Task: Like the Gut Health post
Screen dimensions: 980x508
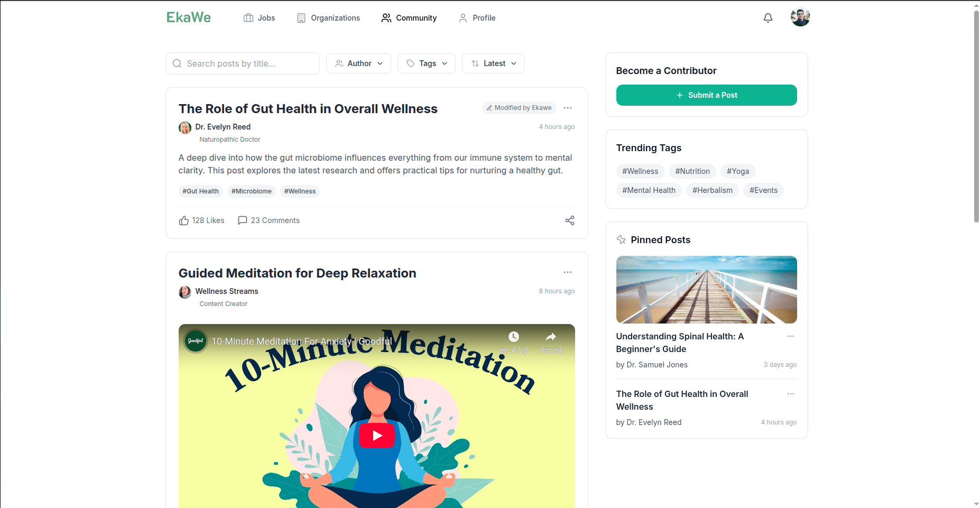Action: tap(201, 220)
